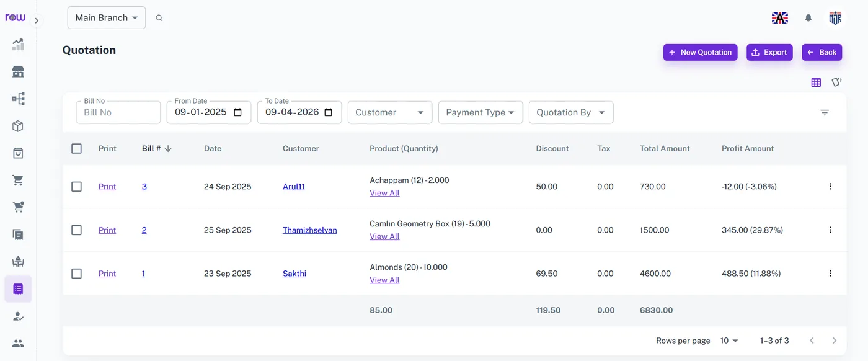Open the Quotation By filter dropdown
Screen dimensions: 868x361
[x=571, y=112]
